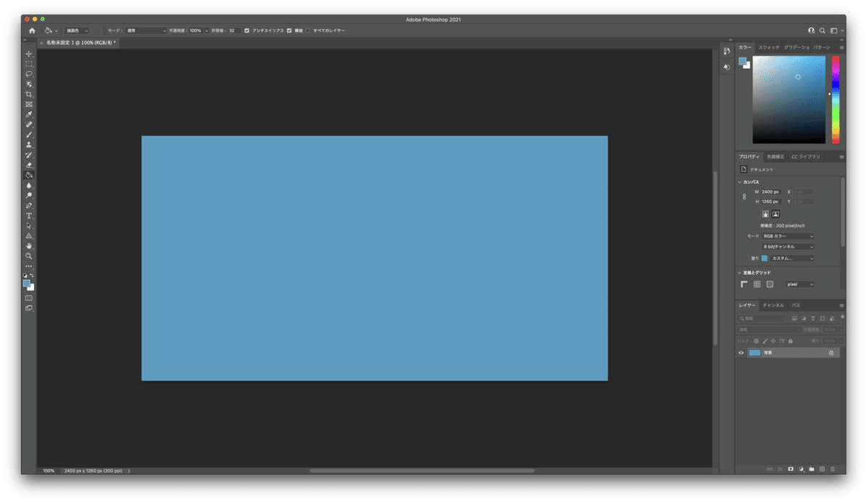Select portrait canvas orientation button
Viewport: 868px width, 503px height.
tap(765, 214)
